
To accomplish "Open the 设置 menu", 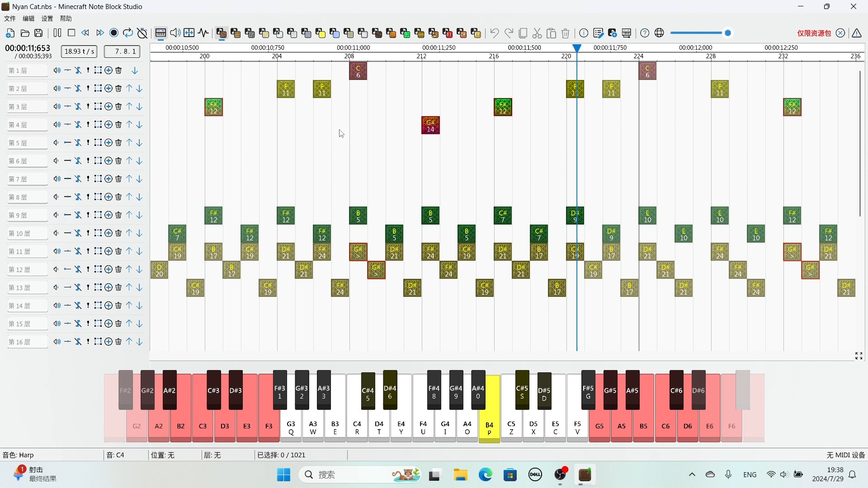I will click(47, 19).
